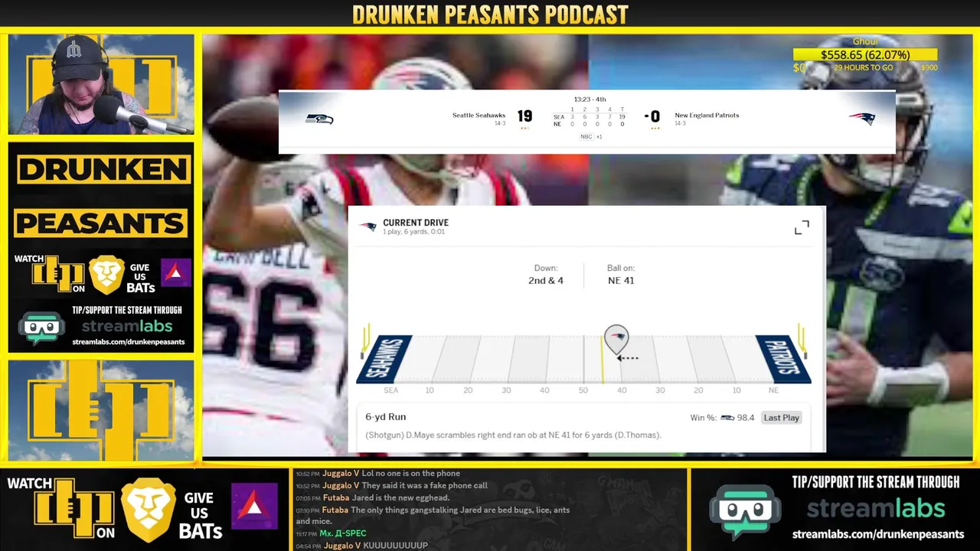
Task: Click the New England Patriots logo in scoreboard
Action: (x=862, y=119)
